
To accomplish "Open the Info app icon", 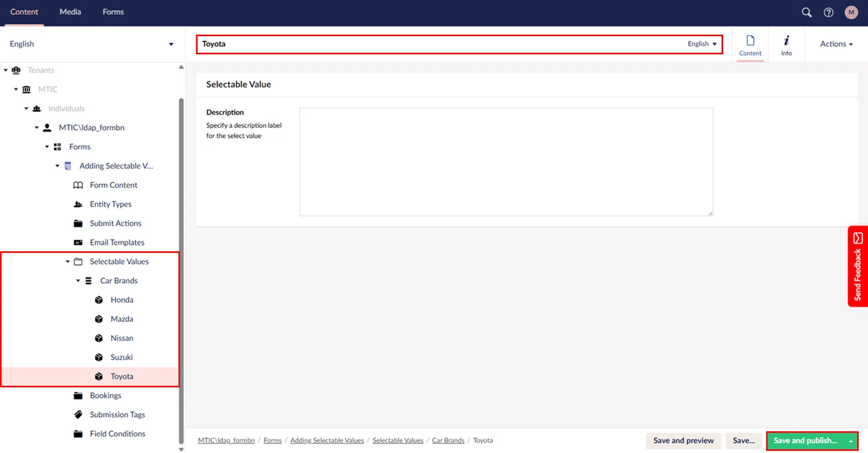I will tap(786, 44).
